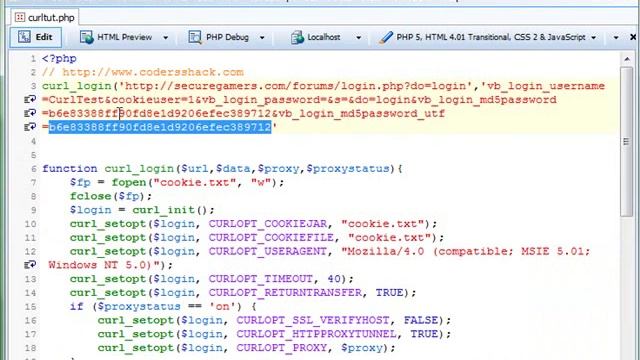Click the comment http://www.codersshack.com
640x360 pixels.
click(153, 72)
